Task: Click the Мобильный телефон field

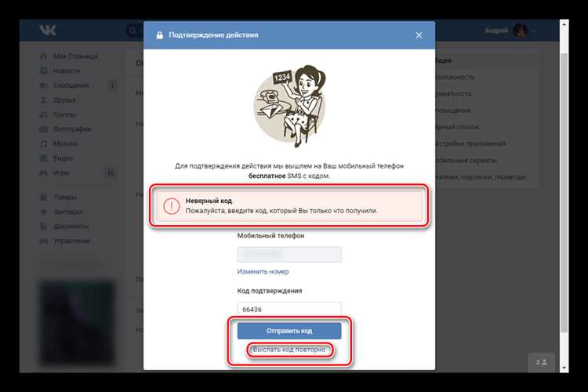Action: tap(289, 254)
